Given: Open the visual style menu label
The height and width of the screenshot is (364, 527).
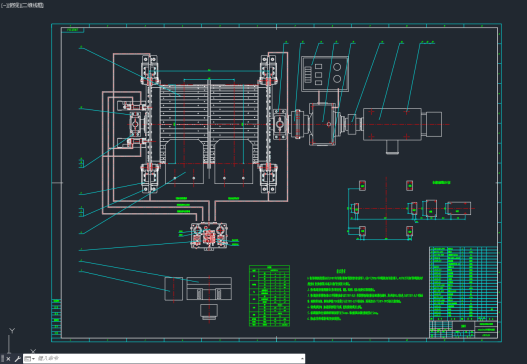Looking at the screenshot, I should tap(33, 5).
